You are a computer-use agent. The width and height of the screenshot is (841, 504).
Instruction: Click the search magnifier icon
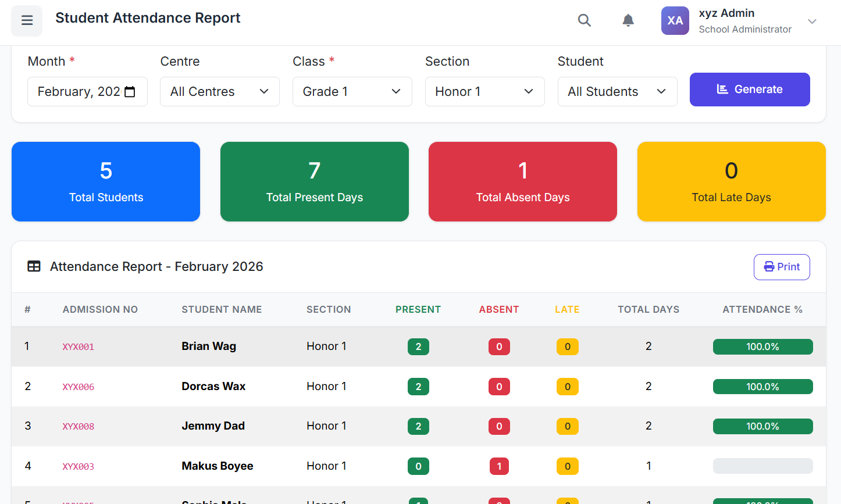[x=584, y=21]
